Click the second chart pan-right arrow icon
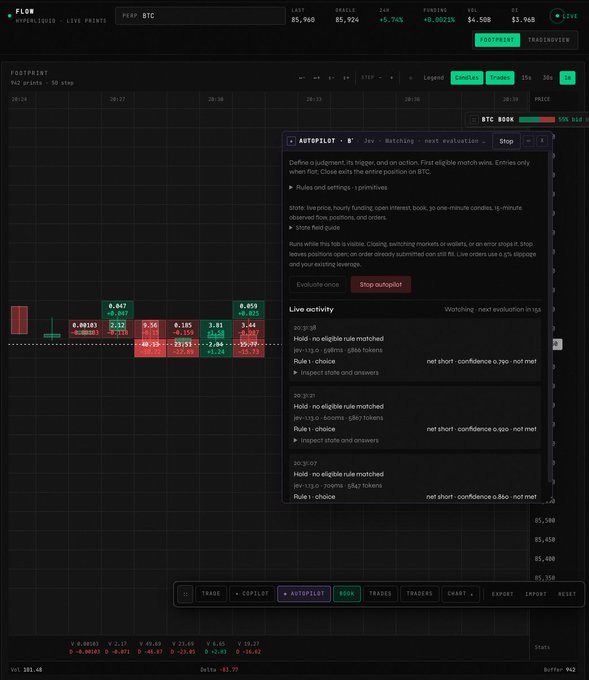 317,78
